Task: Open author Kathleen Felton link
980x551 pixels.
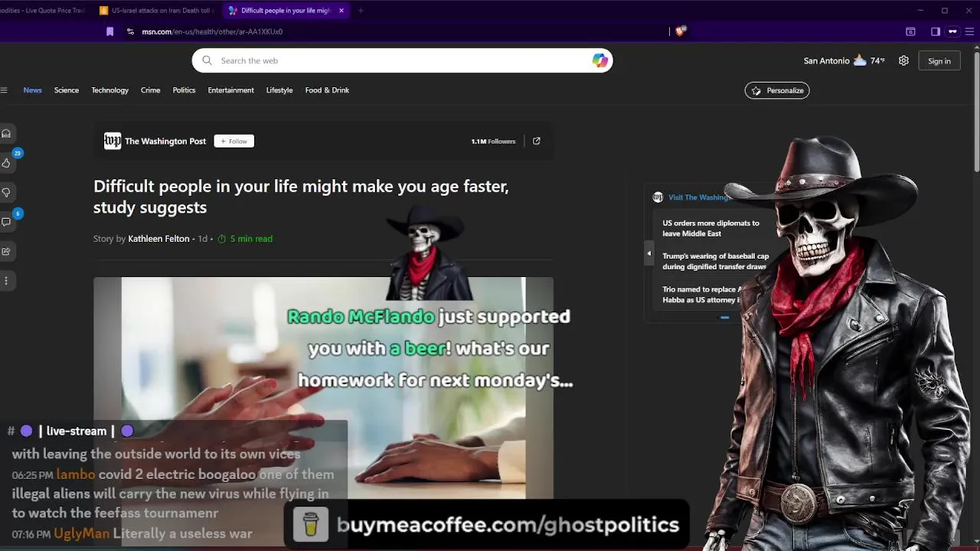Action: (x=158, y=239)
